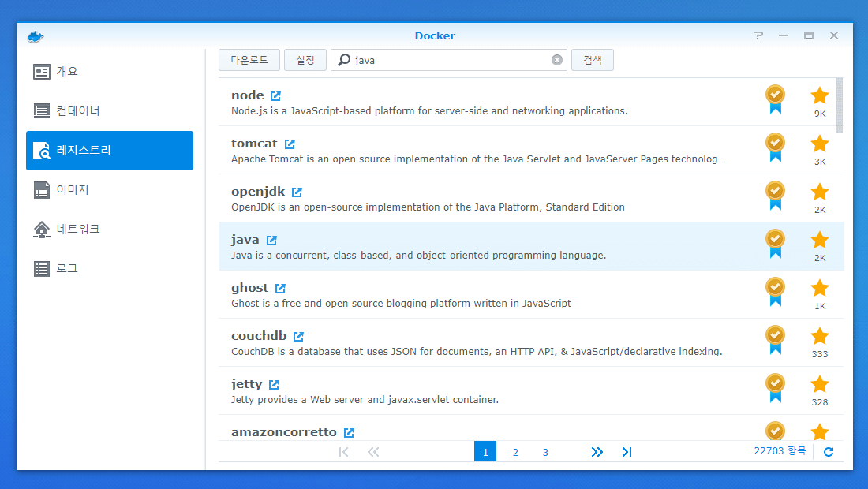Click the star icon with 9K rating
The width and height of the screenshot is (868, 489).
click(820, 95)
